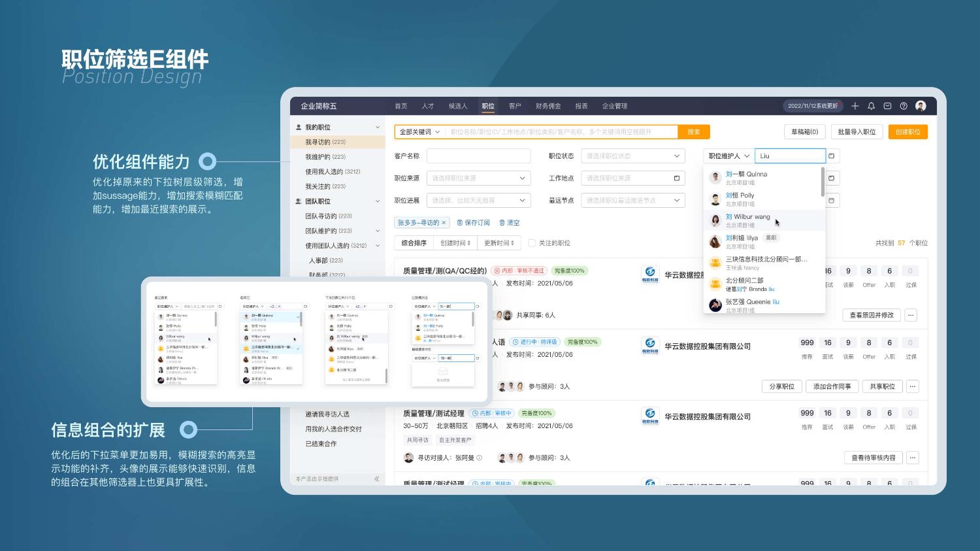Click the 清空 trash icon
Viewport: 980px width, 551px height.
502,223
